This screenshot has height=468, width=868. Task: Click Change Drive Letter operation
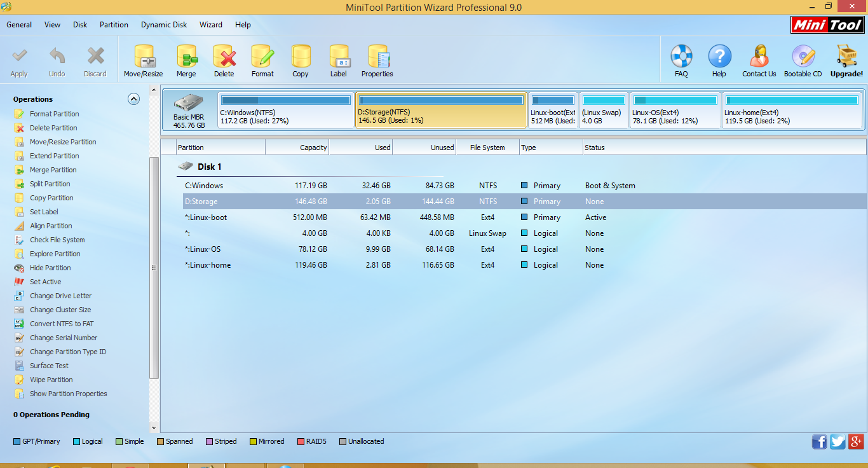60,296
